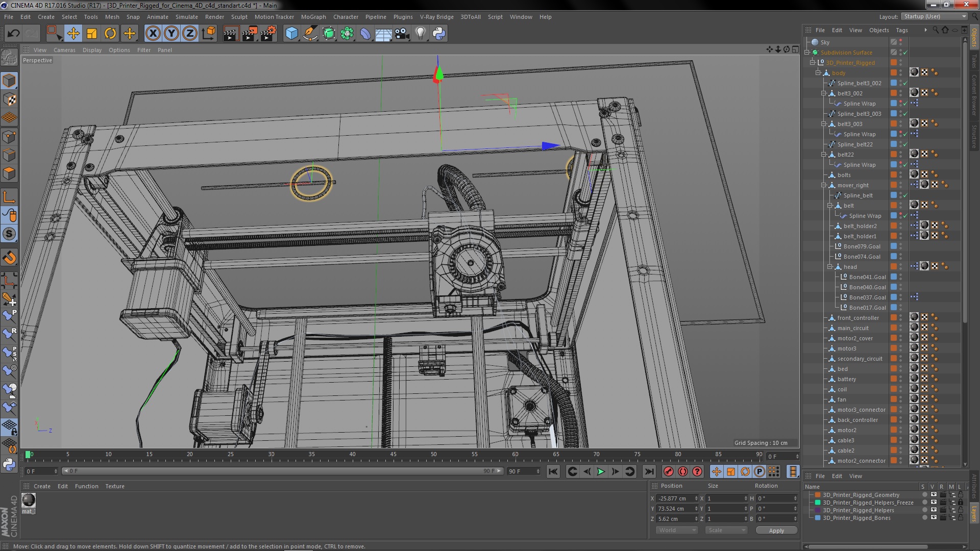The width and height of the screenshot is (980, 551).
Task: Click the Position X input field
Action: click(674, 498)
